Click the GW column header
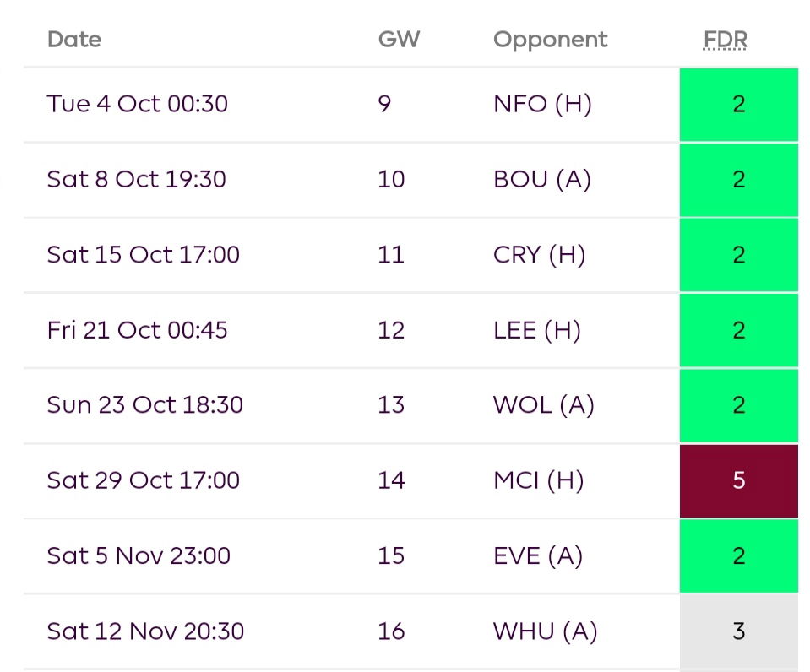 399,39
